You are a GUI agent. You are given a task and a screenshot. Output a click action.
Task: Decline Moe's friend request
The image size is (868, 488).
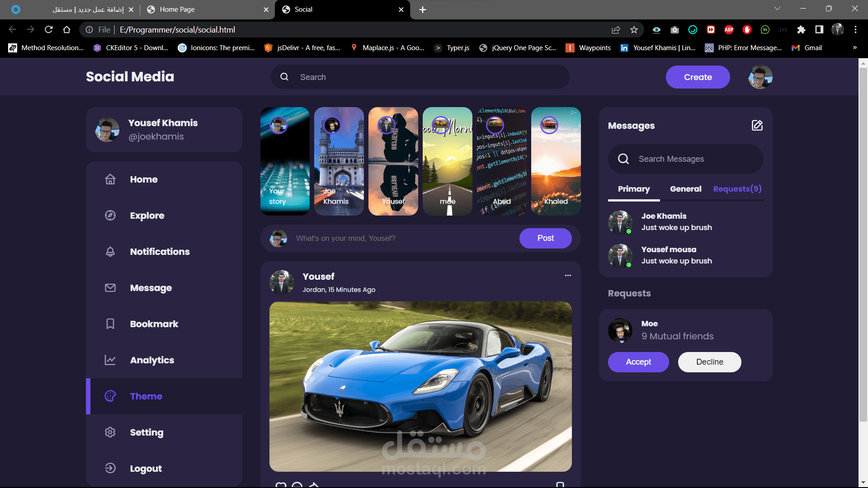[x=709, y=362]
